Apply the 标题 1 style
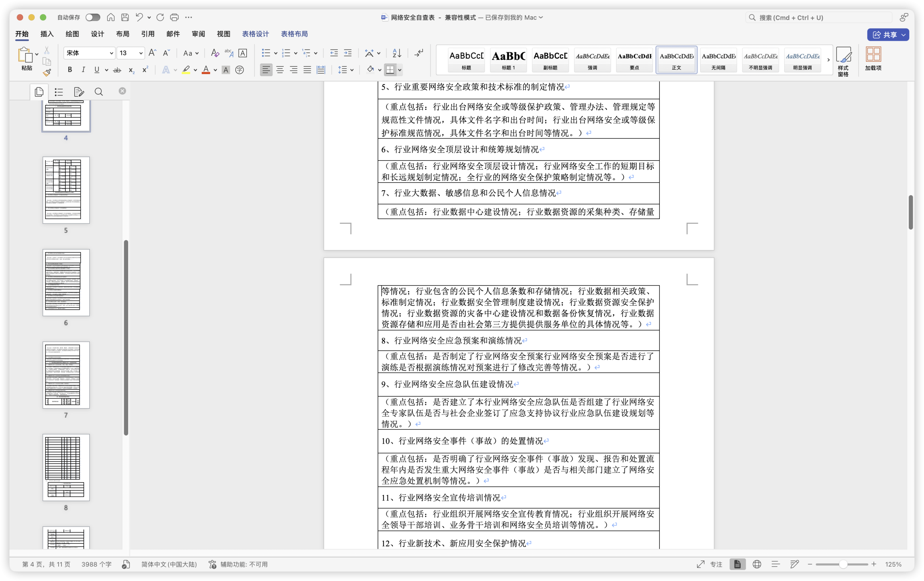 coord(508,60)
